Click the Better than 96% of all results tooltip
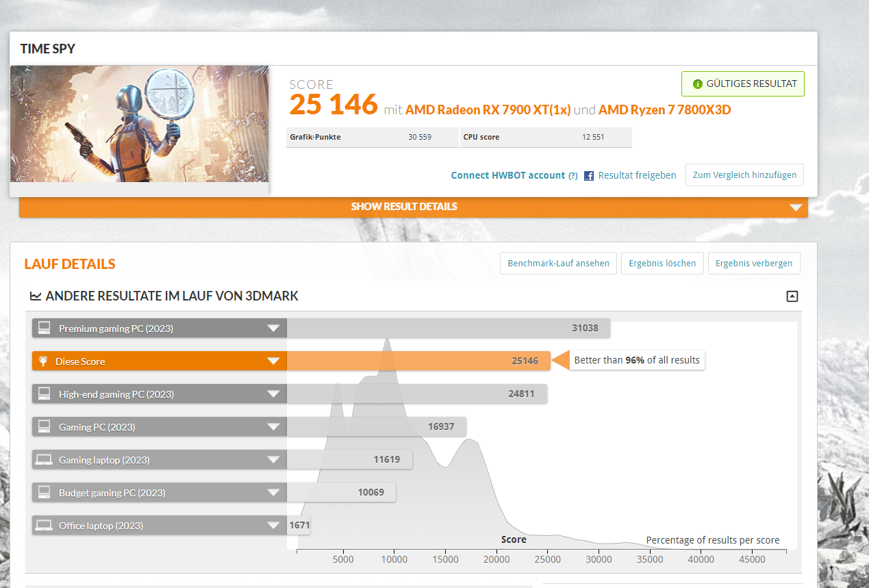Screen dimensions: 869x588 tap(637, 360)
